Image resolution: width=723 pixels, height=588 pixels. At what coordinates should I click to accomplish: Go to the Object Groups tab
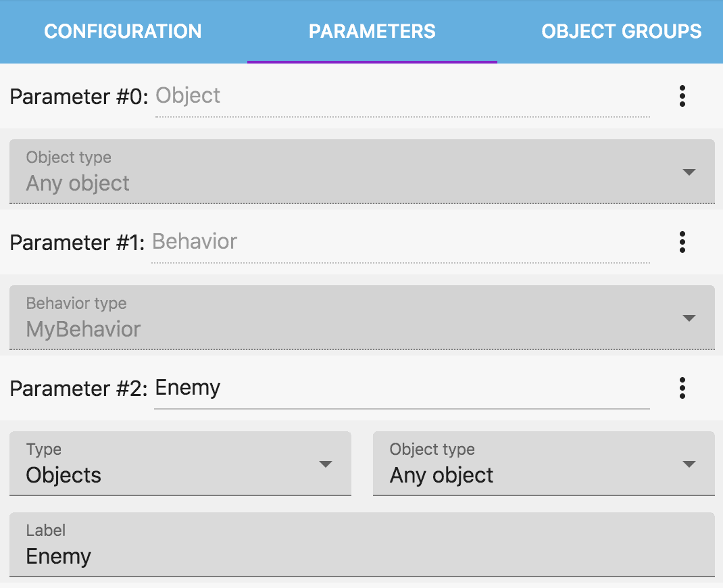[x=621, y=32]
